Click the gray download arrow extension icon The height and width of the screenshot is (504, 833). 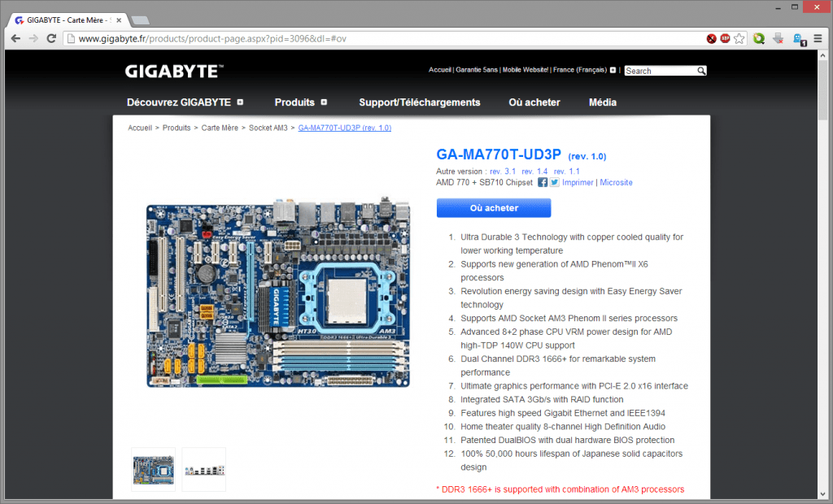coord(778,38)
